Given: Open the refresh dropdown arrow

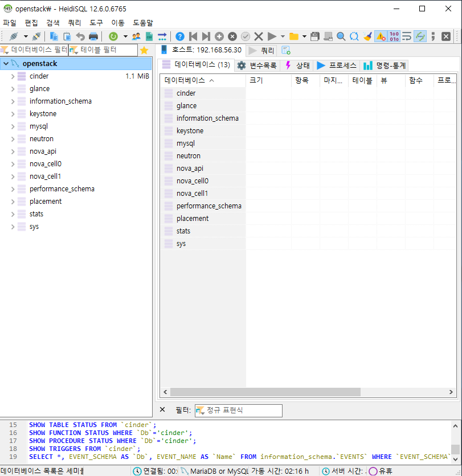Looking at the screenshot, I should pos(125,37).
